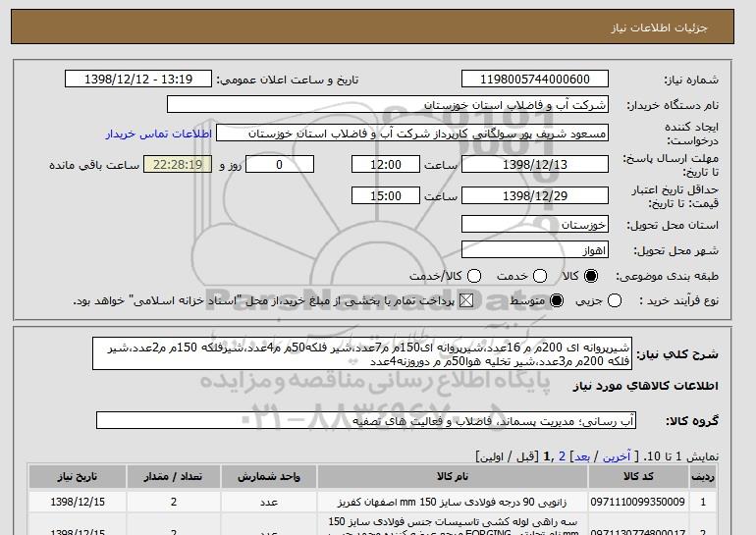Go to the last page link آخرین
The height and width of the screenshot is (535, 756).
pyautogui.click(x=617, y=455)
